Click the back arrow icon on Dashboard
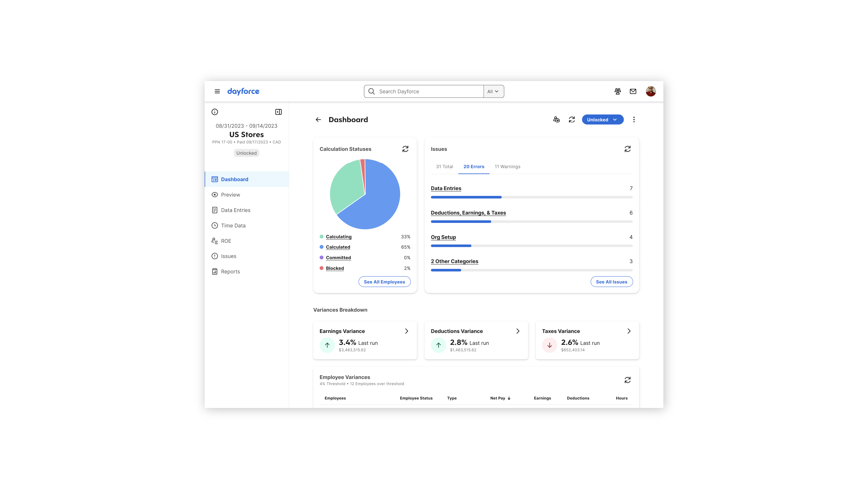The width and height of the screenshot is (868, 489). [x=318, y=119]
